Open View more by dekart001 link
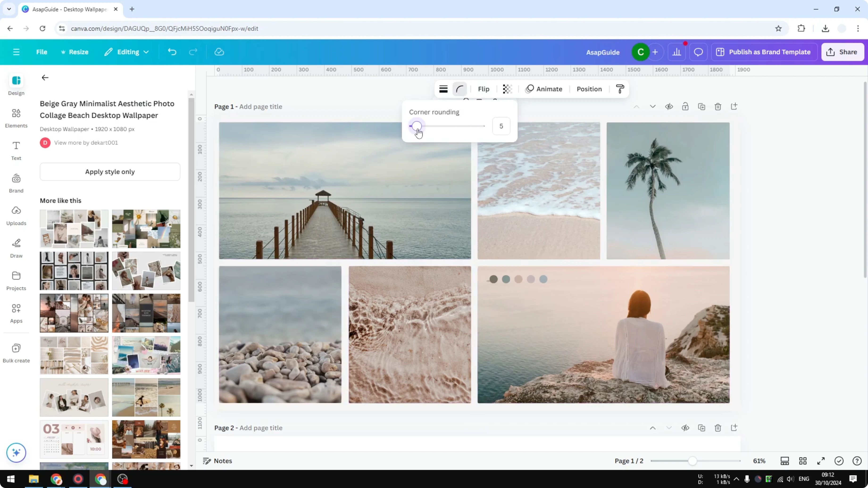Viewport: 868px width, 488px height. click(x=86, y=142)
